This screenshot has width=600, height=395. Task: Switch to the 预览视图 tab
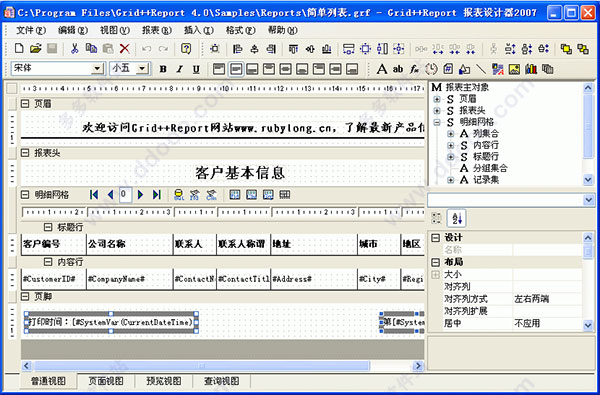click(x=164, y=381)
